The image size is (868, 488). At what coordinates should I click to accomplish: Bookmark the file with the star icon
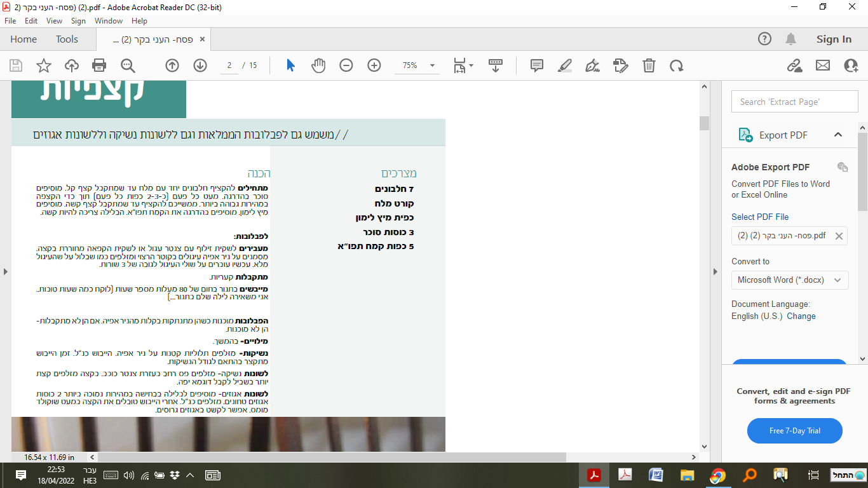tap(44, 65)
